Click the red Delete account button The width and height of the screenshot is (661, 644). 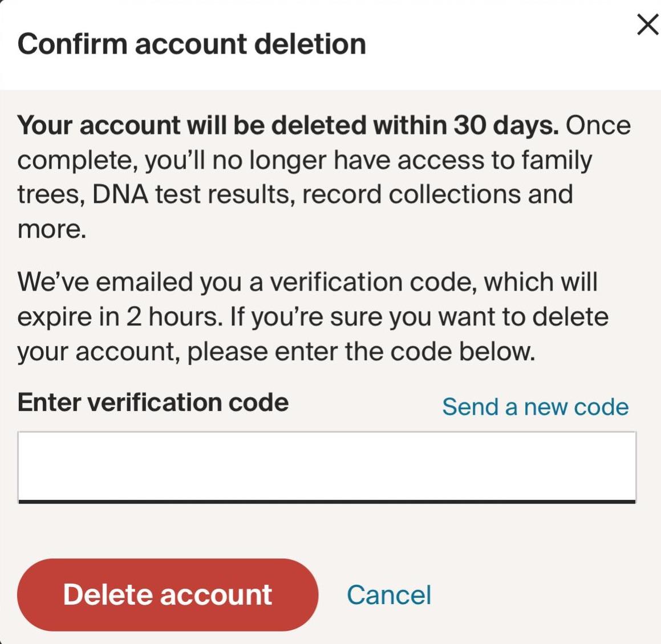(167, 594)
